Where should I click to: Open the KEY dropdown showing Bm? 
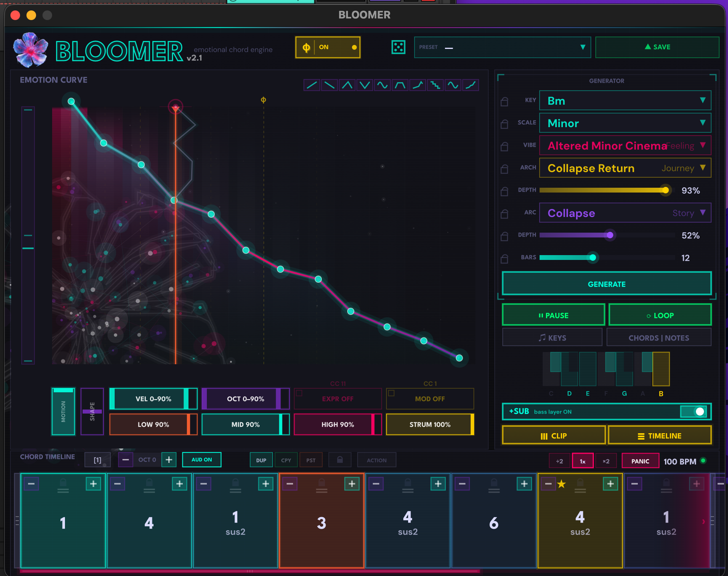tap(625, 101)
